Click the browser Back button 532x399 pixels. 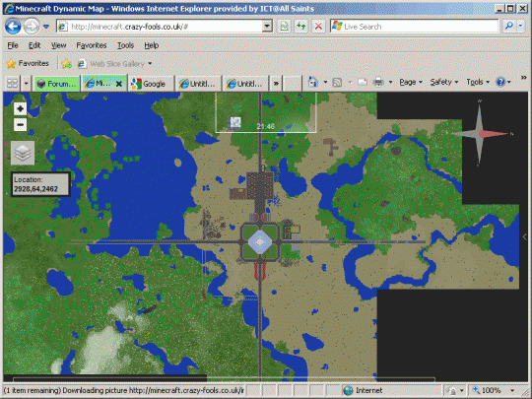(13, 27)
